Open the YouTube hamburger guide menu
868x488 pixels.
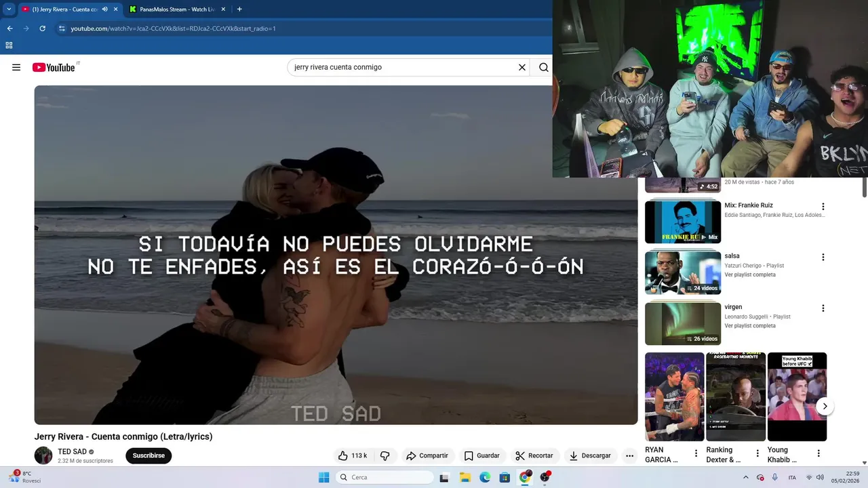tap(16, 67)
